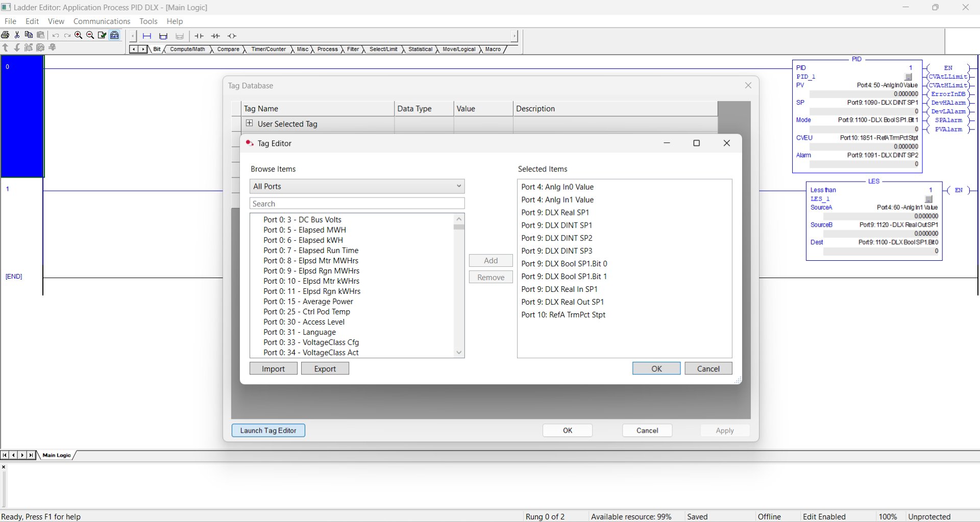Jump to last sheet with navigation arrow
The height and width of the screenshot is (522, 980).
31,455
